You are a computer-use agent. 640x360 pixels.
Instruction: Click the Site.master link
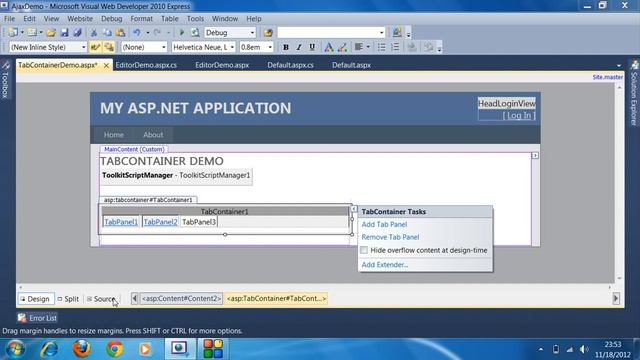(x=608, y=77)
